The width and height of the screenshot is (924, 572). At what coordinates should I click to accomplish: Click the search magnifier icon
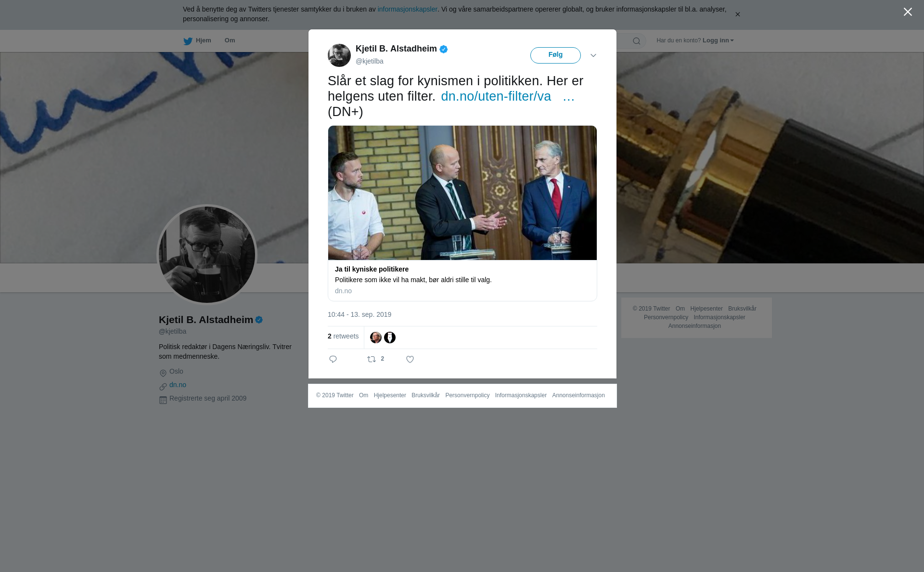(637, 41)
